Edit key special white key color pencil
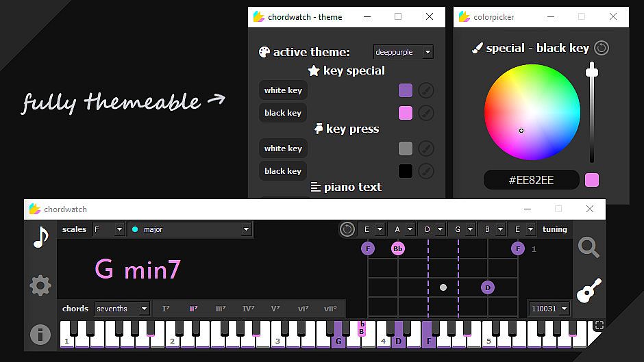The width and height of the screenshot is (644, 362). tap(426, 90)
